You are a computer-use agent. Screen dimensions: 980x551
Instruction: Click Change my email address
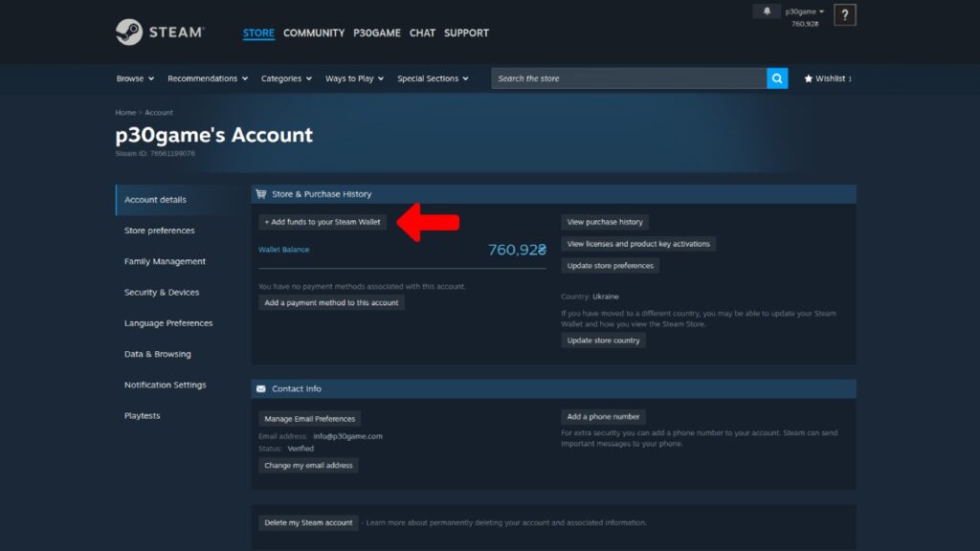pos(308,466)
